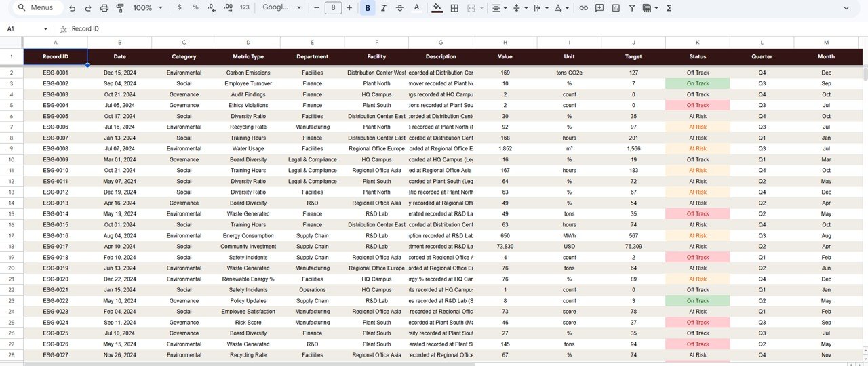Create a filter with funnel icon

(632, 8)
